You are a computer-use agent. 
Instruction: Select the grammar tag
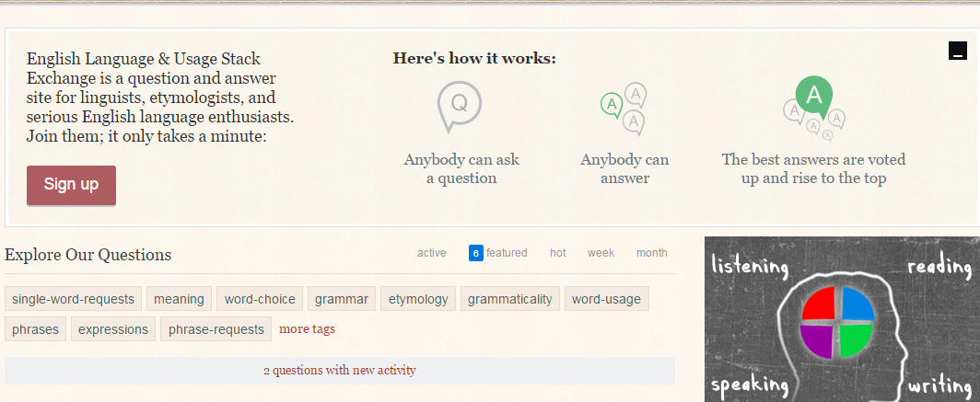coord(342,299)
